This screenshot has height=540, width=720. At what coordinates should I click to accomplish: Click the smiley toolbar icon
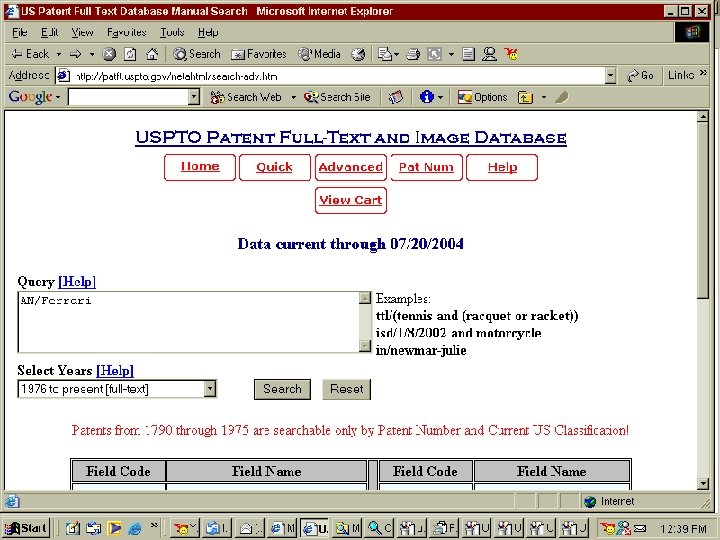[511, 54]
